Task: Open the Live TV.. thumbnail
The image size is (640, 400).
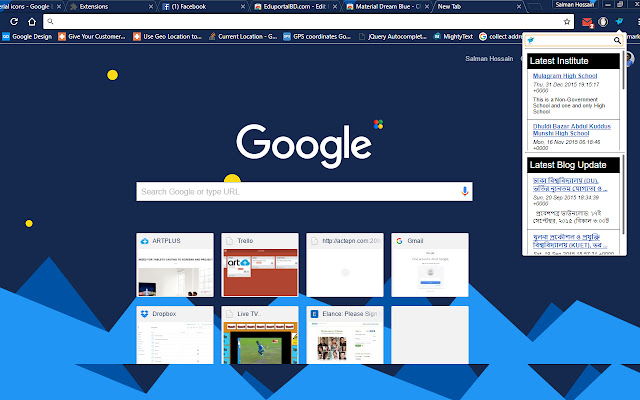Action: (260, 335)
